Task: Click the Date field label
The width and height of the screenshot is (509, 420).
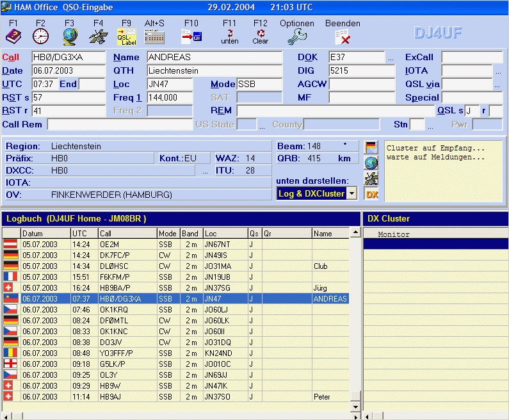Action: coord(12,71)
